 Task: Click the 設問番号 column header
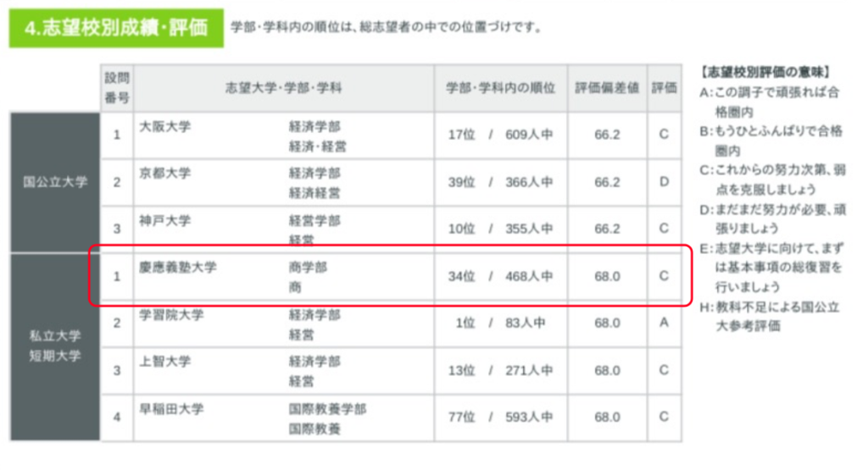117,88
